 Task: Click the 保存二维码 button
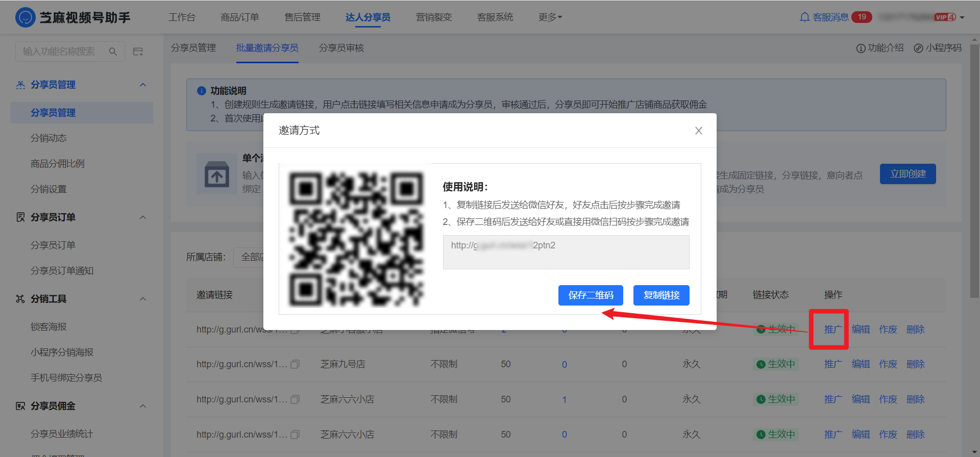[x=591, y=295]
